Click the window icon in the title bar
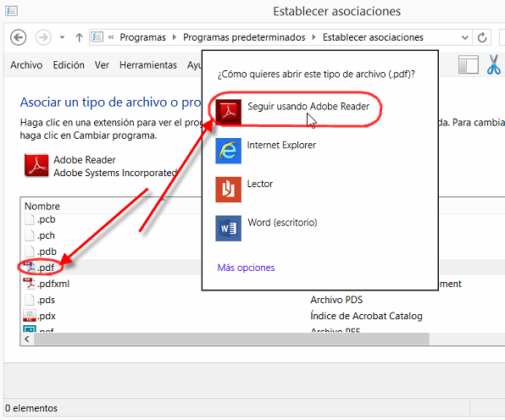Viewport: 505px width, 420px height. click(x=11, y=11)
